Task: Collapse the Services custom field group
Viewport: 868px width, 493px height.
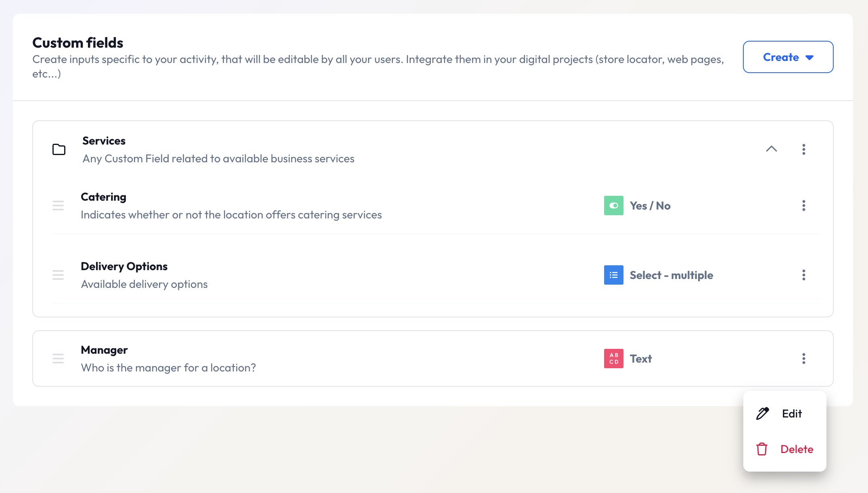Action: click(x=772, y=149)
